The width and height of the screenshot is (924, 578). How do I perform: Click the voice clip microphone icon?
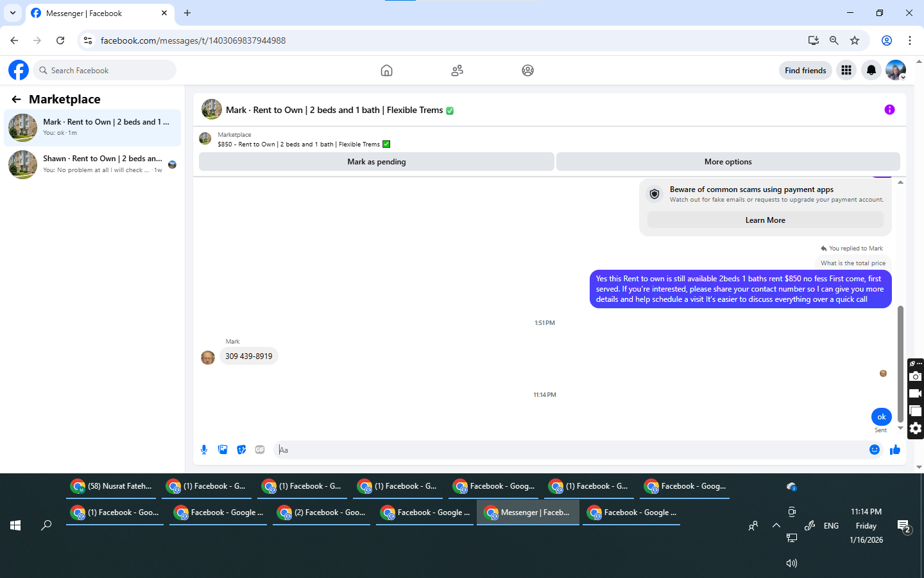204,450
